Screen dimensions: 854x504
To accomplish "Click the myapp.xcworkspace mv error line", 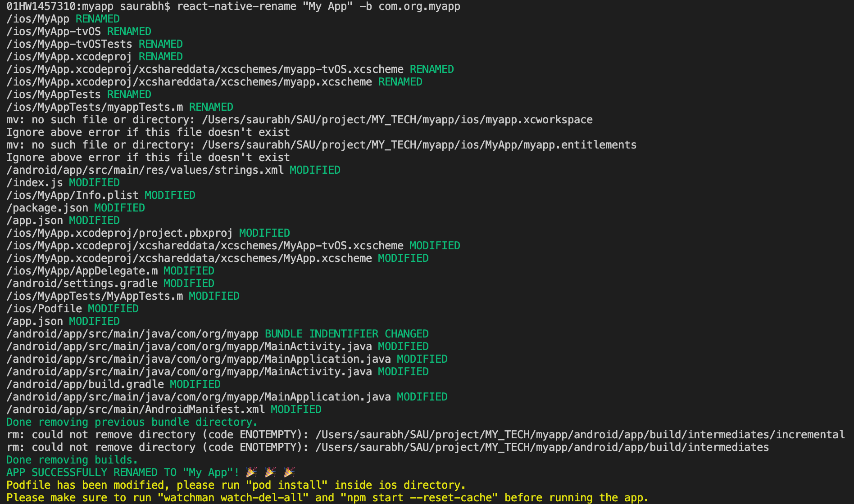I will point(300,120).
